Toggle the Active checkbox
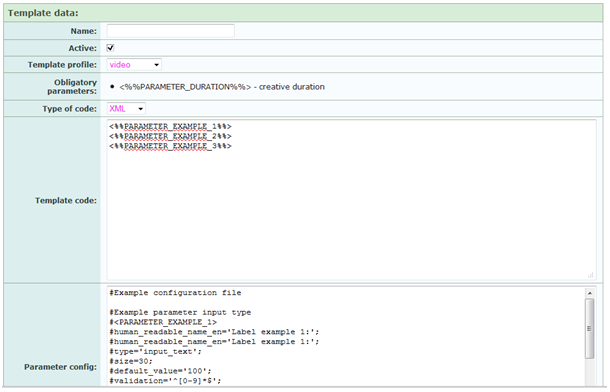Viewport: 610px width, 392px height. click(110, 48)
